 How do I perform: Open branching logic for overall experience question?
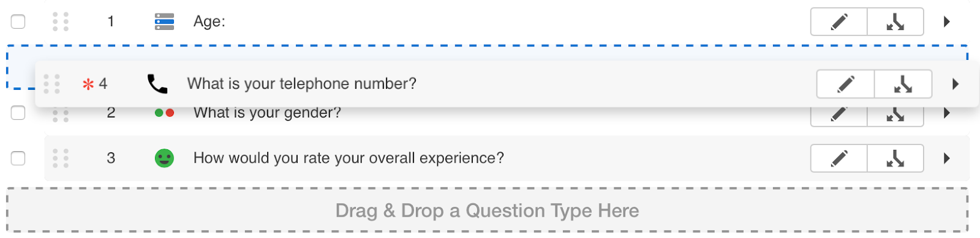[895, 158]
